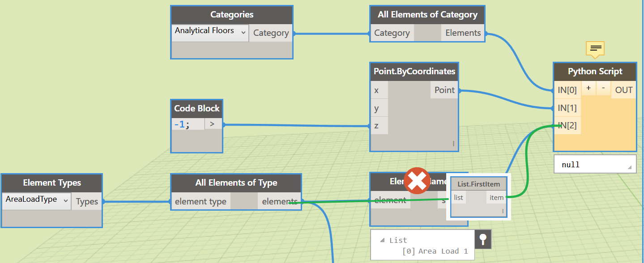Pin the list preview bubble

click(x=483, y=238)
